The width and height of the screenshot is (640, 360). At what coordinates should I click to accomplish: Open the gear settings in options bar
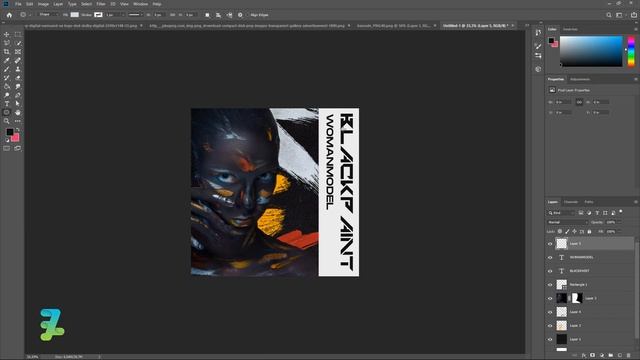pyautogui.click(x=240, y=15)
